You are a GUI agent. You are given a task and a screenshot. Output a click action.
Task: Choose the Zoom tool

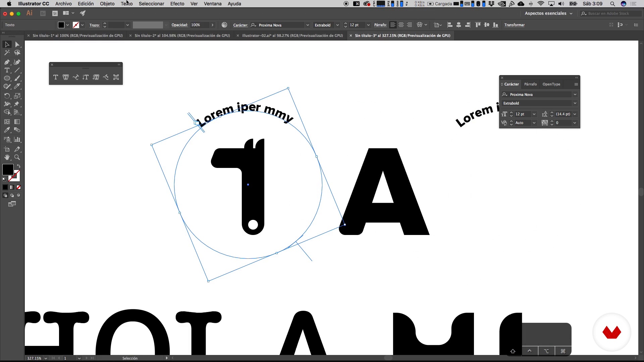(x=17, y=157)
